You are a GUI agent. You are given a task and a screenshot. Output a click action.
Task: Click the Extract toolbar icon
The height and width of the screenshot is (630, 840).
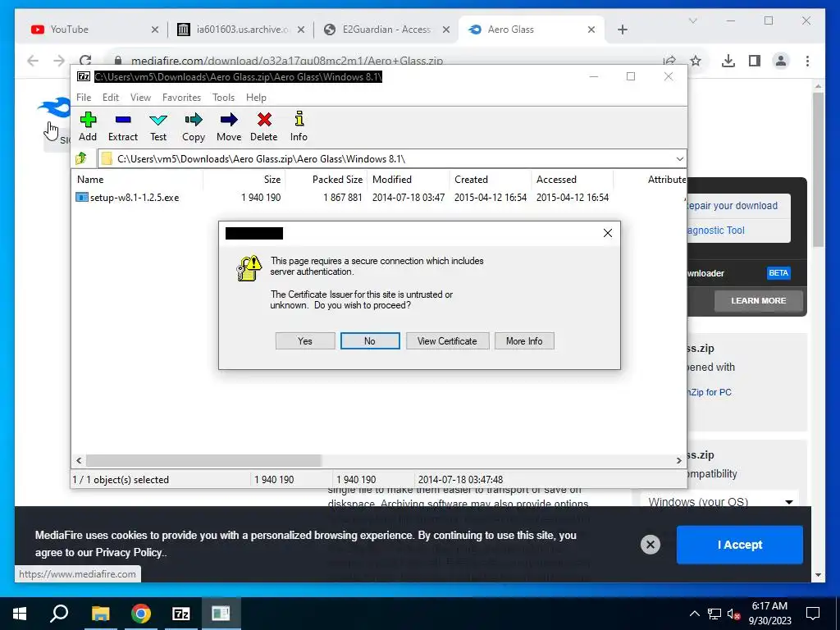point(123,120)
